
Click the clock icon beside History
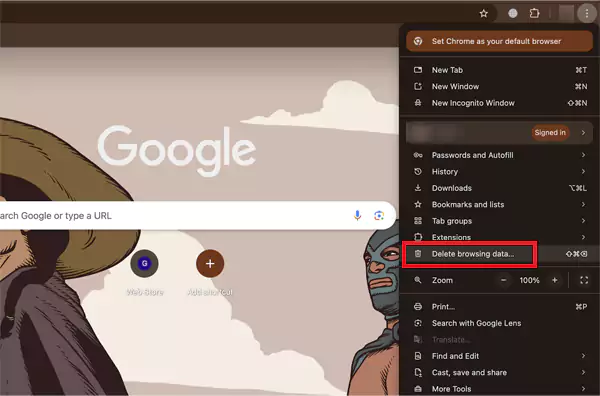pos(418,171)
